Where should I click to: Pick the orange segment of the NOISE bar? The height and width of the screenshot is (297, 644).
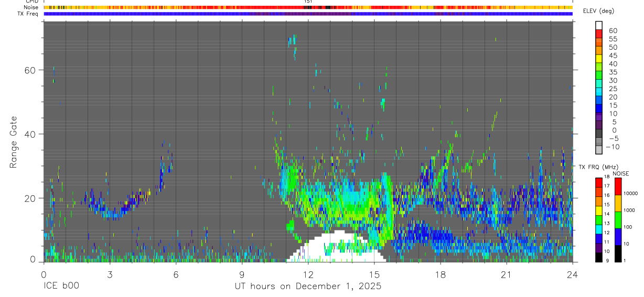617,203
